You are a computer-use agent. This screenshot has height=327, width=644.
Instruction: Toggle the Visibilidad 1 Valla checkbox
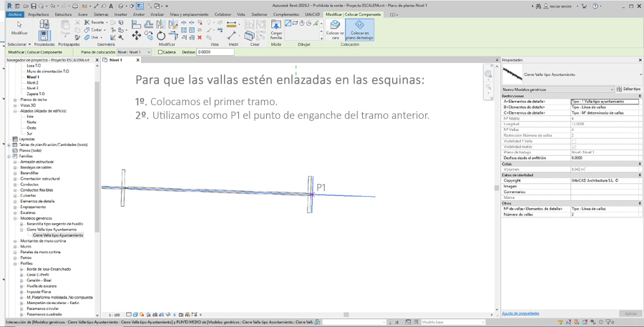click(x=573, y=141)
